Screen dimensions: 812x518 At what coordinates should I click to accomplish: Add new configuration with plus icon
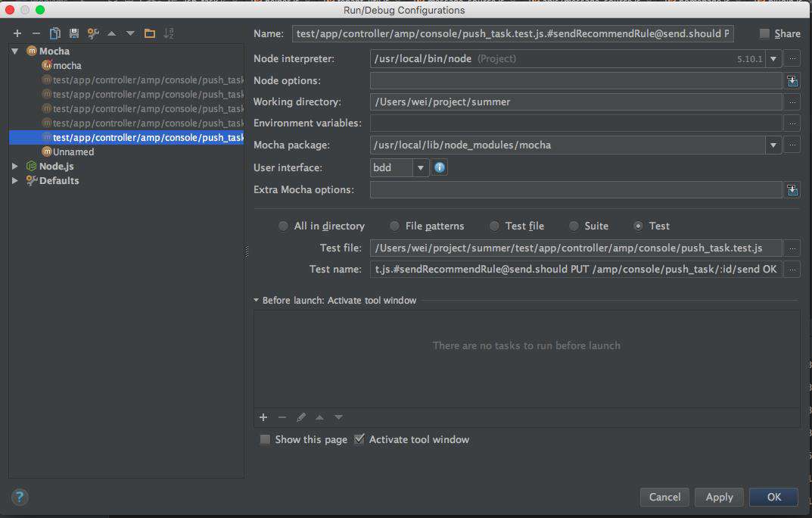pyautogui.click(x=17, y=33)
